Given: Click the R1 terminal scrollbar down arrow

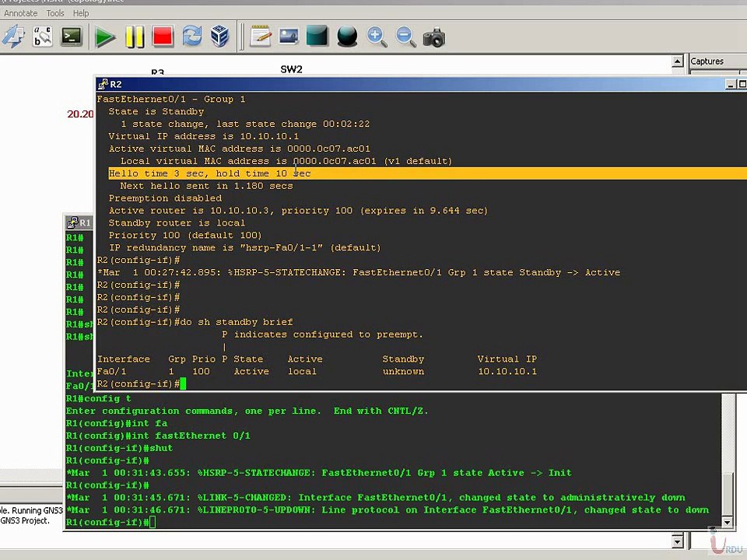Looking at the screenshot, I should click(727, 523).
